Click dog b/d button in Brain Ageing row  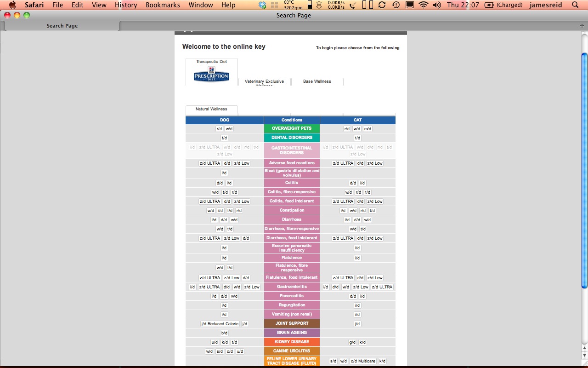point(224,333)
